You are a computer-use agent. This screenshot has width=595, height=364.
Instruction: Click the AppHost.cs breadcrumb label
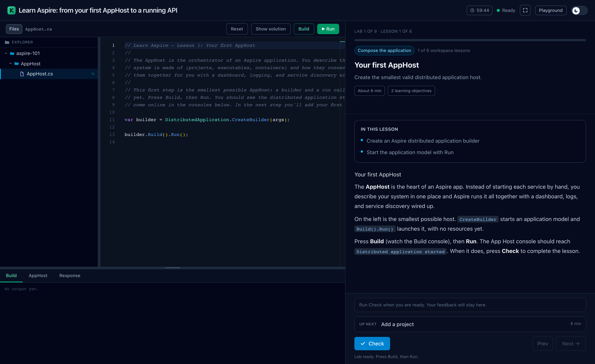[x=38, y=29]
